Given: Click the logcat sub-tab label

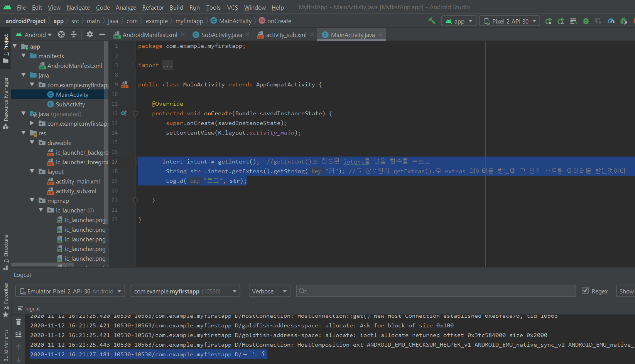Looking at the screenshot, I should coord(32,308).
